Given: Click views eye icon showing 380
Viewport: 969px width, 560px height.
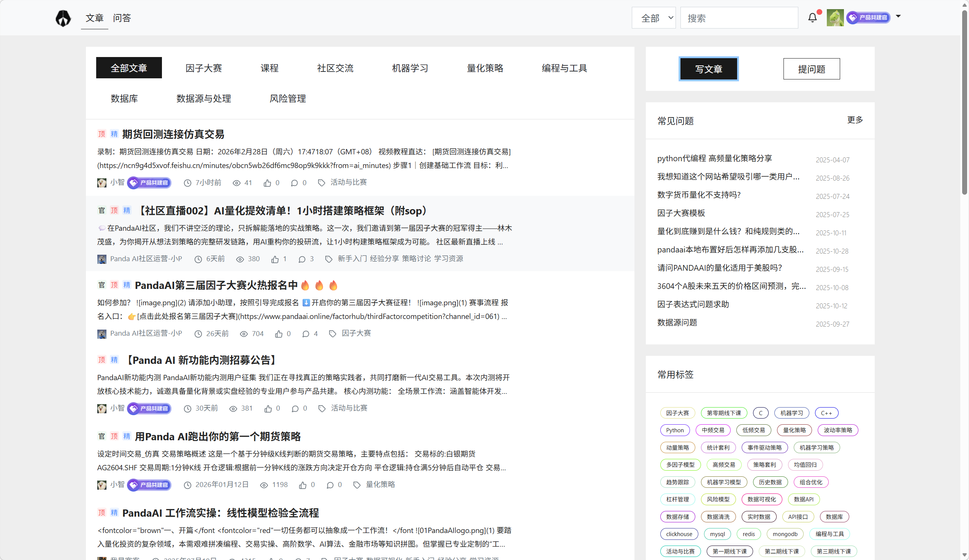Looking at the screenshot, I should (240, 260).
